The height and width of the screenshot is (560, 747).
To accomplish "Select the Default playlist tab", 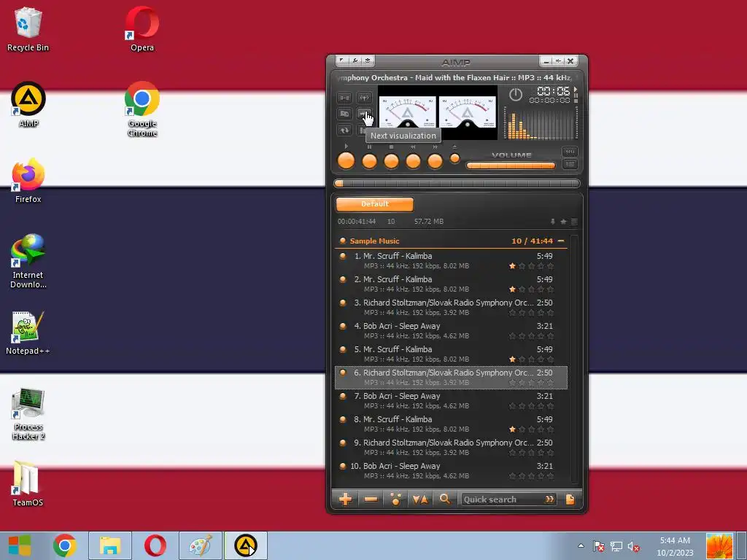I will (375, 204).
